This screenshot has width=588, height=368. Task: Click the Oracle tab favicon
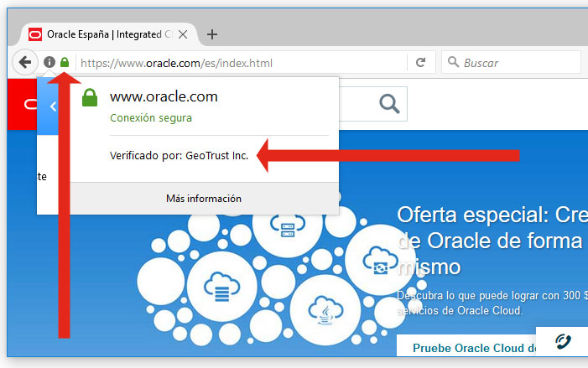(x=35, y=34)
